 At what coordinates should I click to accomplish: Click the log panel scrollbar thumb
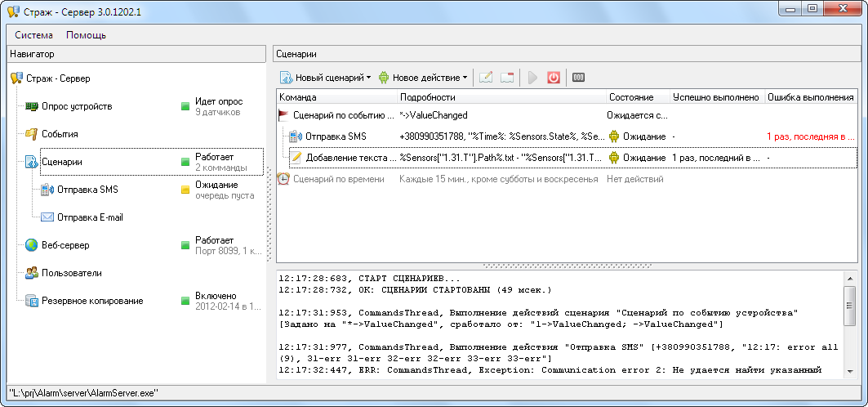(x=850, y=306)
